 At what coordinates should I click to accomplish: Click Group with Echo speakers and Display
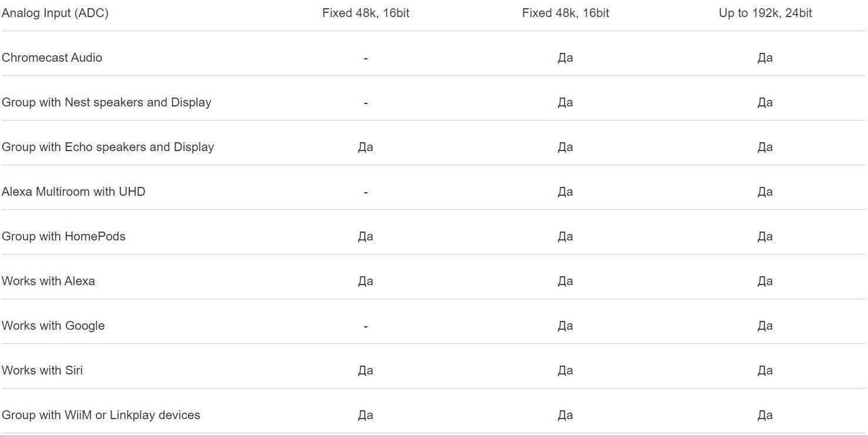coord(108,147)
